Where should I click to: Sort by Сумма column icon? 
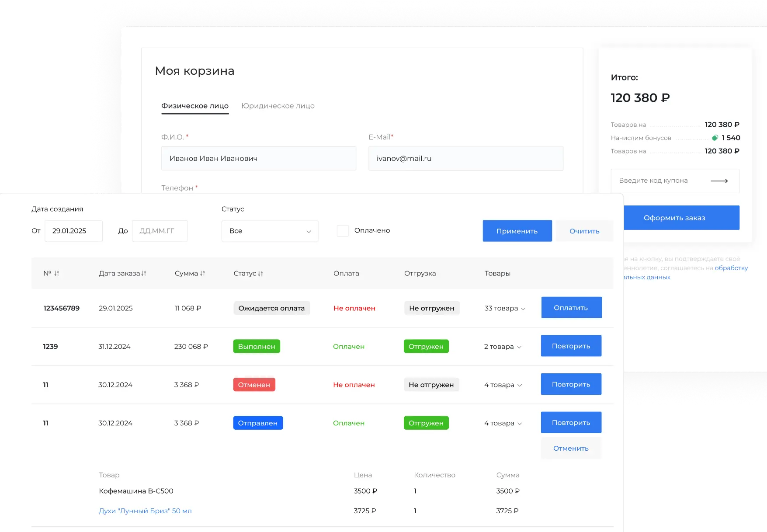(202, 273)
